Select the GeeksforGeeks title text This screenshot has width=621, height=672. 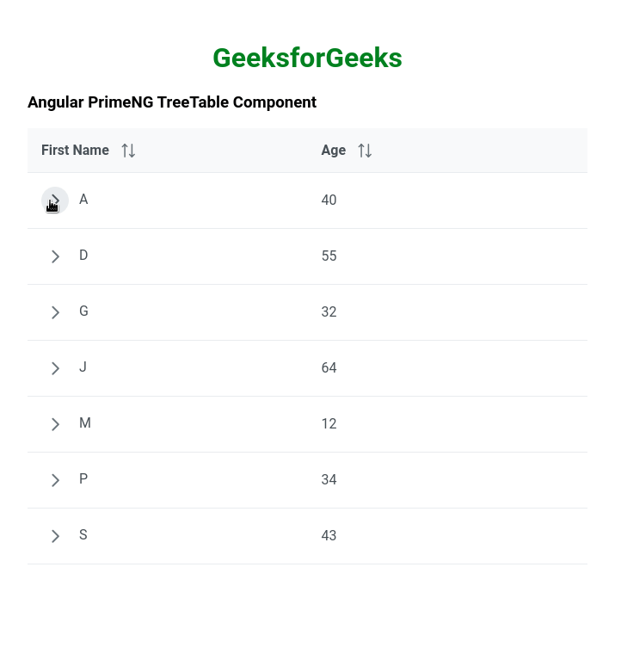tap(307, 58)
